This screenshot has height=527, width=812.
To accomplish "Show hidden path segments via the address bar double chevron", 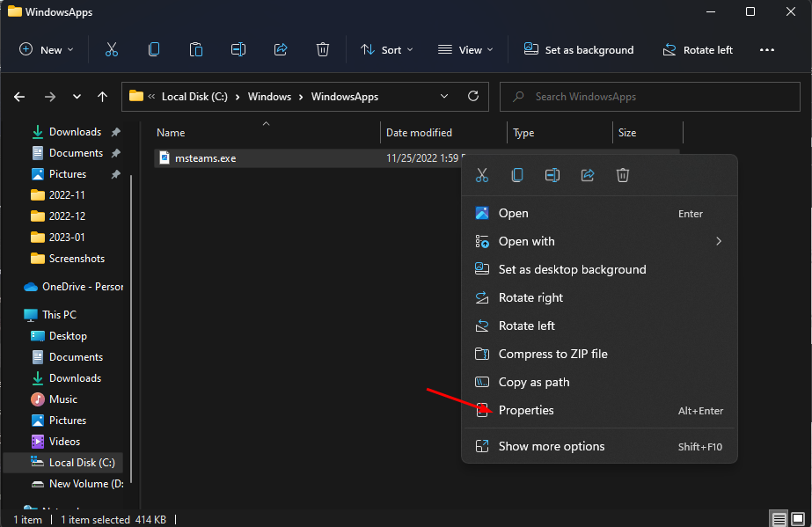I will click(x=151, y=96).
